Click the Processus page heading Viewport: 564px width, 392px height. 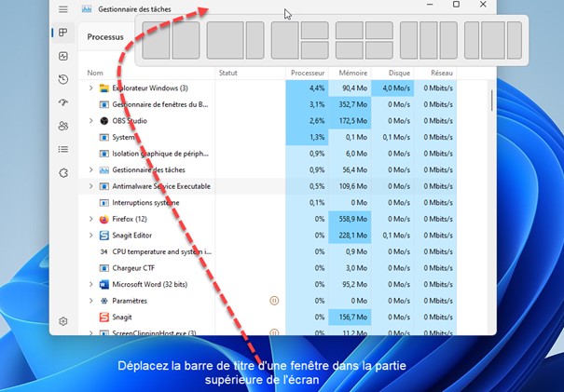(105, 37)
